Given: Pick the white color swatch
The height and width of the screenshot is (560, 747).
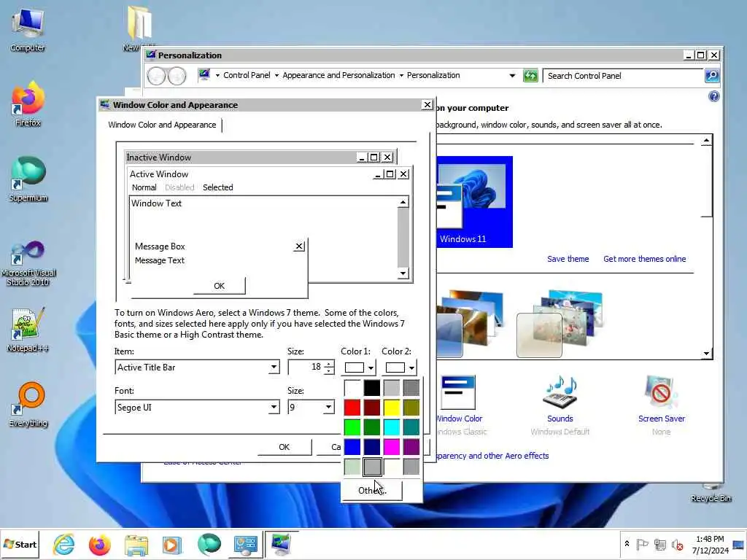Looking at the screenshot, I should coord(352,388).
